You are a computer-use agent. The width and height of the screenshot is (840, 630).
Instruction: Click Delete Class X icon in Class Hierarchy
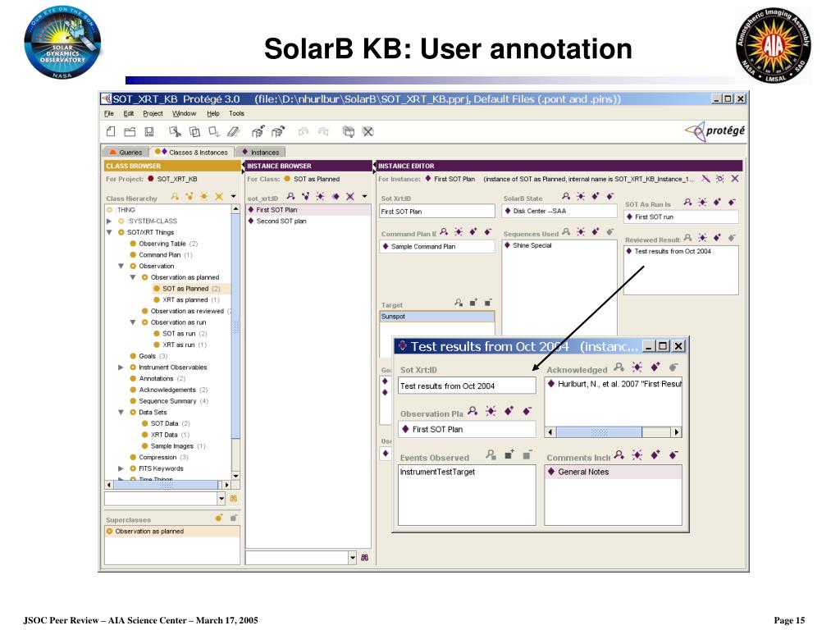(218, 197)
